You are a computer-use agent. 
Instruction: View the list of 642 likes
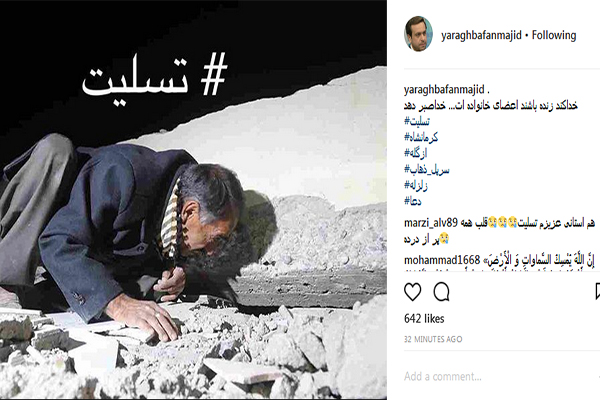click(x=424, y=318)
